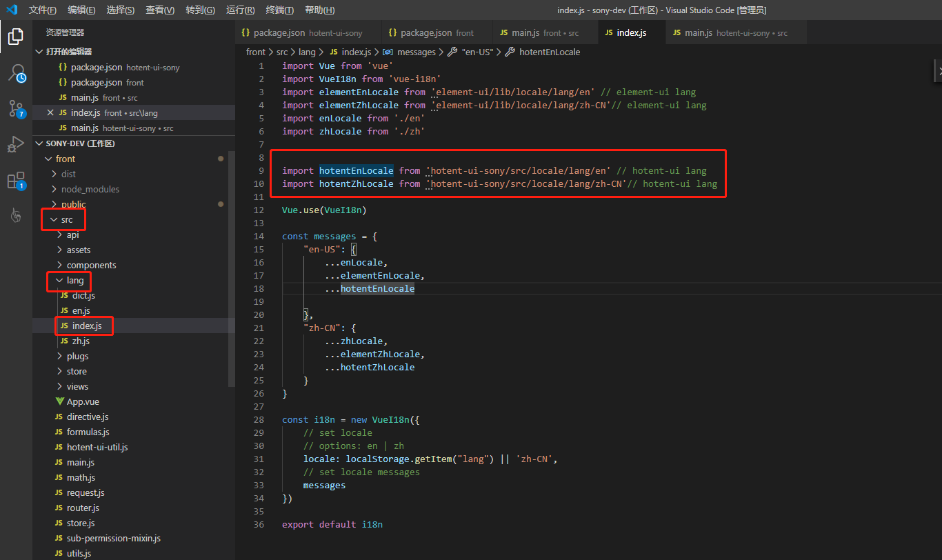Open the Extensions view icon

[x=16, y=181]
